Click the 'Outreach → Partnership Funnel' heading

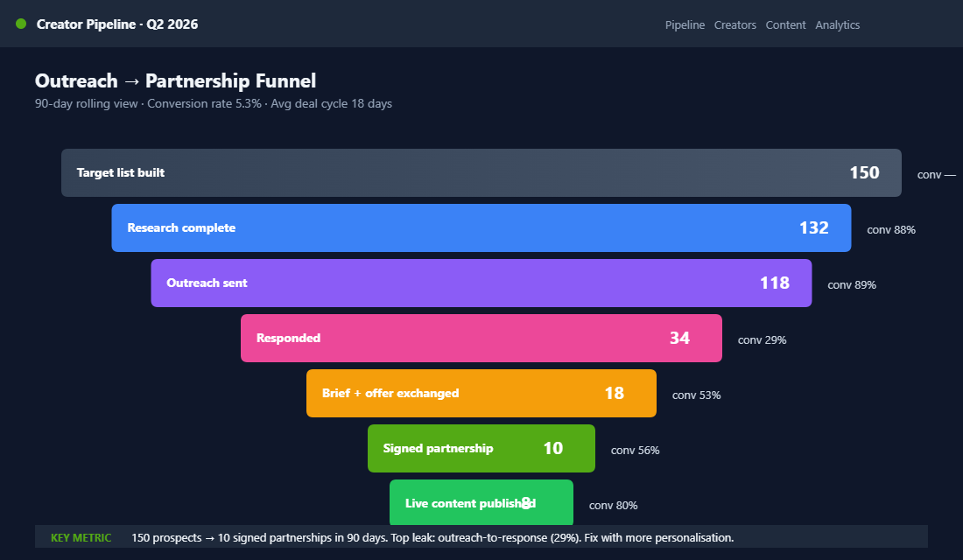pyautogui.click(x=175, y=80)
